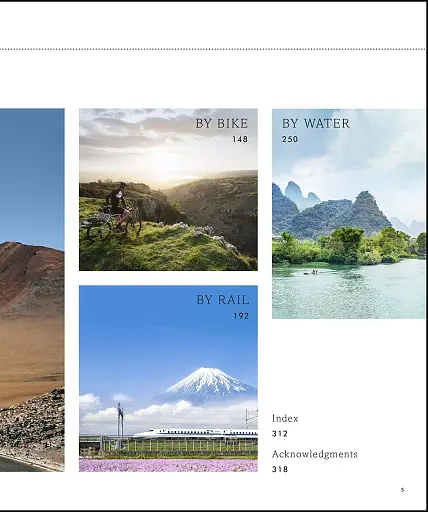Select Index page number 312
Image resolution: width=428 pixels, height=512 pixels.
pos(280,434)
